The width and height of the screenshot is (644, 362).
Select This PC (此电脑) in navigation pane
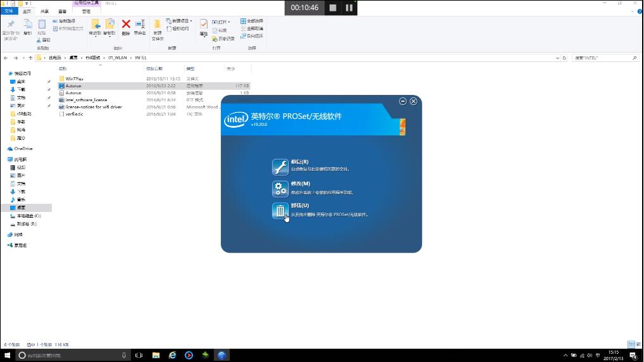[x=20, y=159]
